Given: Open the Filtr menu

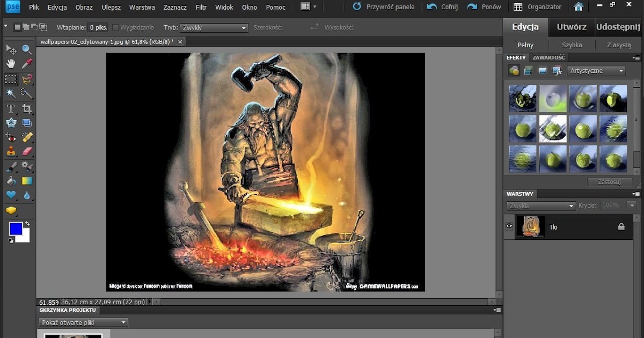Looking at the screenshot, I should tap(201, 7).
